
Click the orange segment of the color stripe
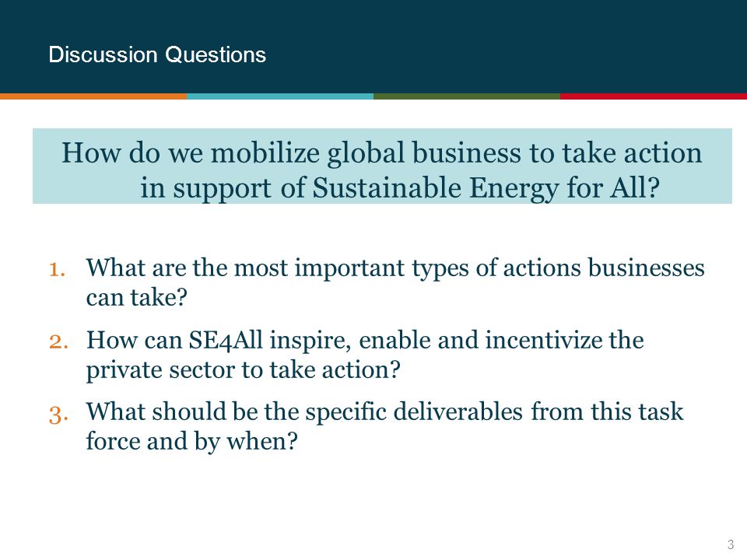(93, 96)
